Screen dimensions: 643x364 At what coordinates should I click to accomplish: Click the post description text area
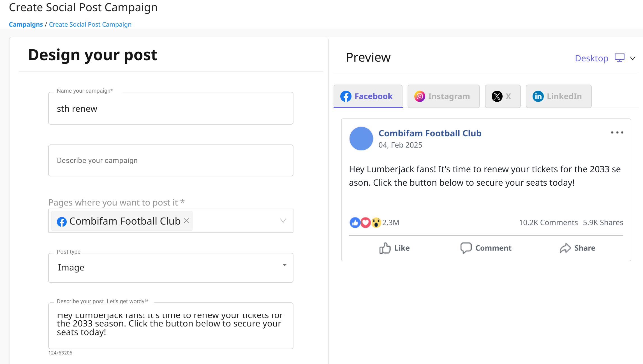pos(171,326)
